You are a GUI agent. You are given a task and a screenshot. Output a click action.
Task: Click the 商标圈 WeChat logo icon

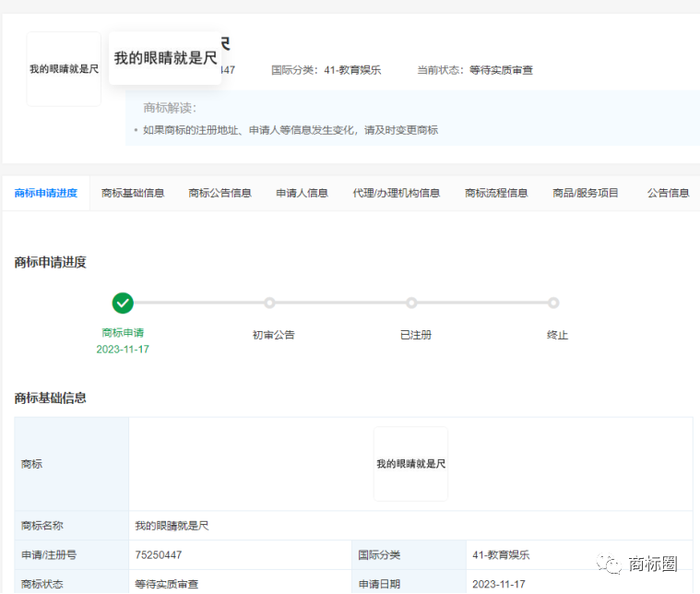click(609, 564)
